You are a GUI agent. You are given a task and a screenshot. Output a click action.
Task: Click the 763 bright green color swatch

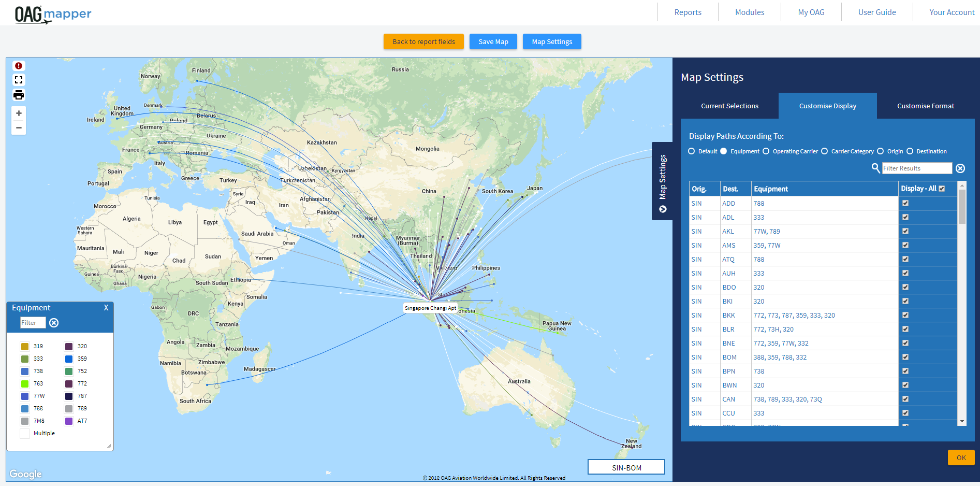(x=25, y=383)
